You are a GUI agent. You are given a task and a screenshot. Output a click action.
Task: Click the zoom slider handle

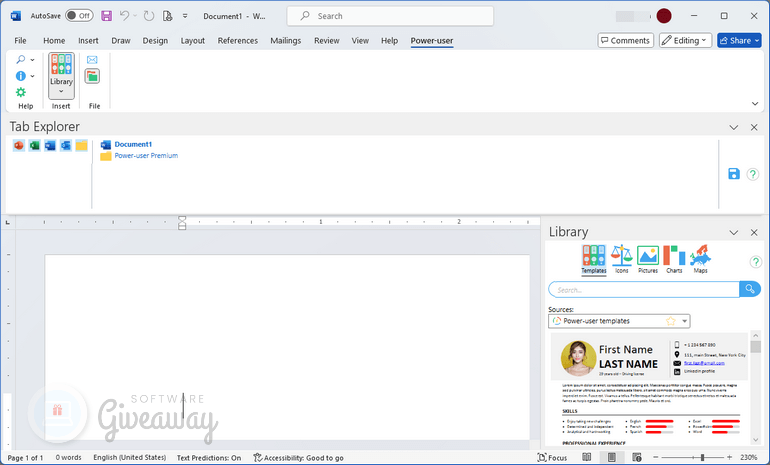pyautogui.click(x=702, y=458)
